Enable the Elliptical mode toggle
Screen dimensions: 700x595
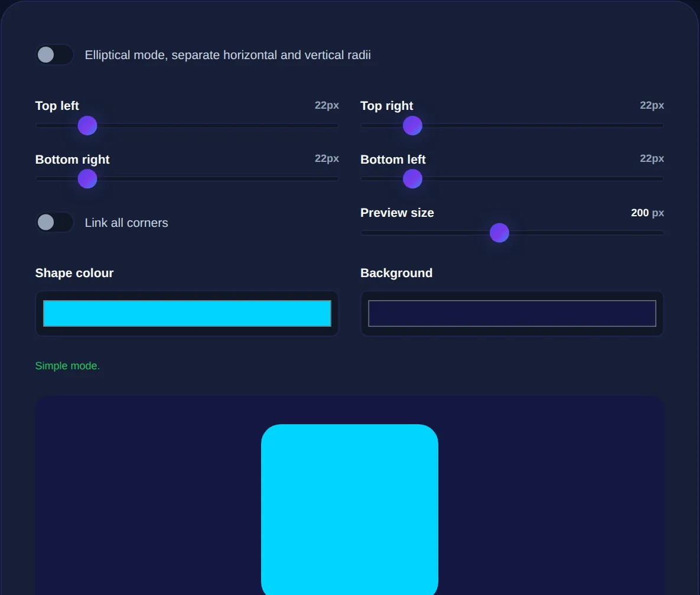(54, 55)
